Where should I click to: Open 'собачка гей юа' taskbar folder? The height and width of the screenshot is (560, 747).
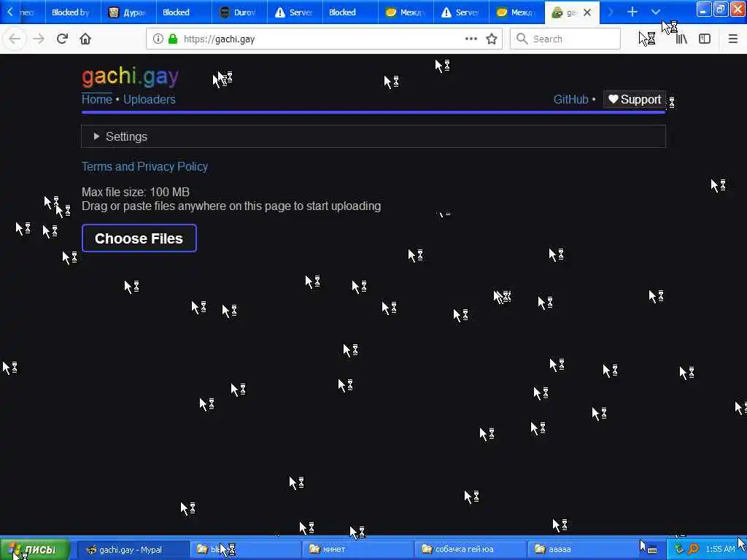(x=470, y=550)
